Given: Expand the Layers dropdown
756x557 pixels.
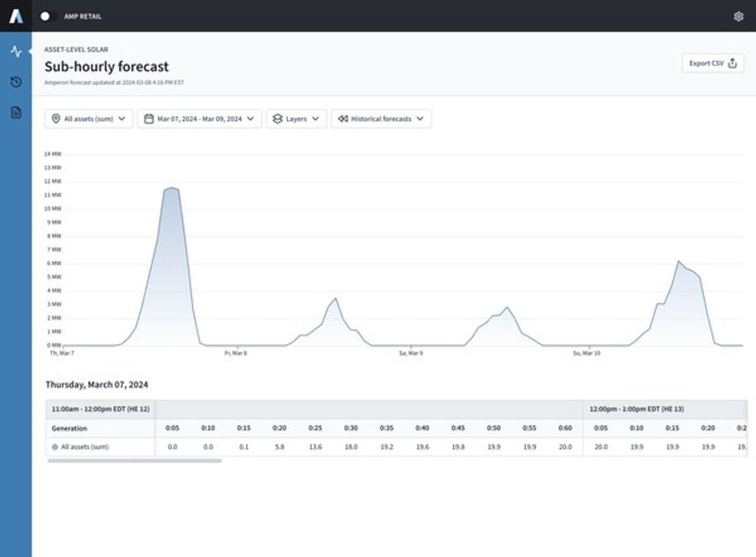Looking at the screenshot, I should (297, 118).
